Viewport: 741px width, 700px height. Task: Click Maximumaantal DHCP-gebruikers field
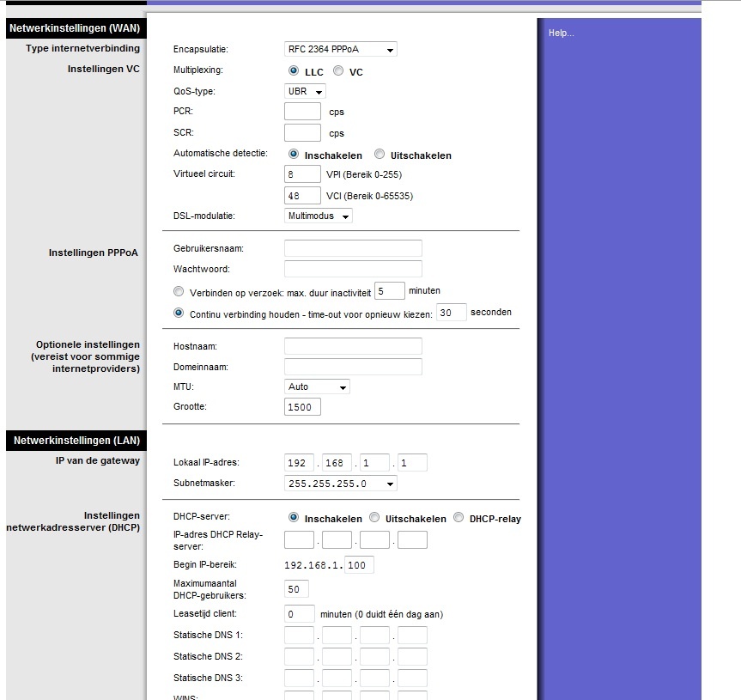click(296, 589)
